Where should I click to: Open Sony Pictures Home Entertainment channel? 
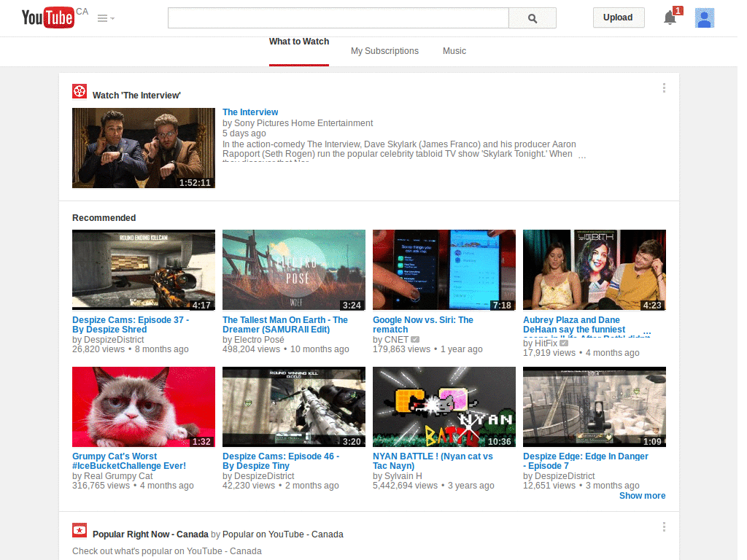tap(303, 122)
